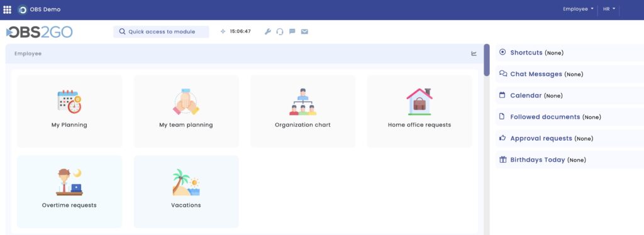Expand the Calendar panel
644x235 pixels.
(570, 95)
